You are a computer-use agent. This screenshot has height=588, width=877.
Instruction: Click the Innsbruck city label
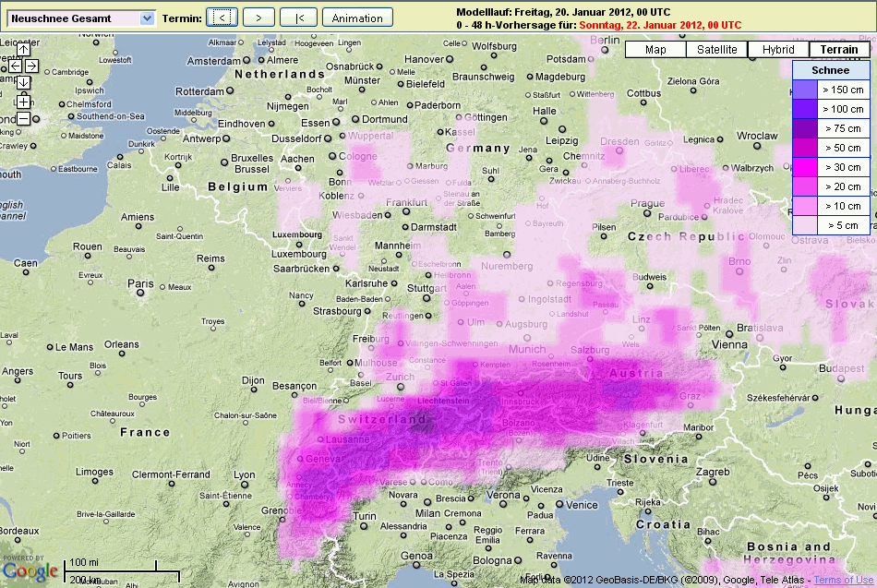[x=523, y=402]
